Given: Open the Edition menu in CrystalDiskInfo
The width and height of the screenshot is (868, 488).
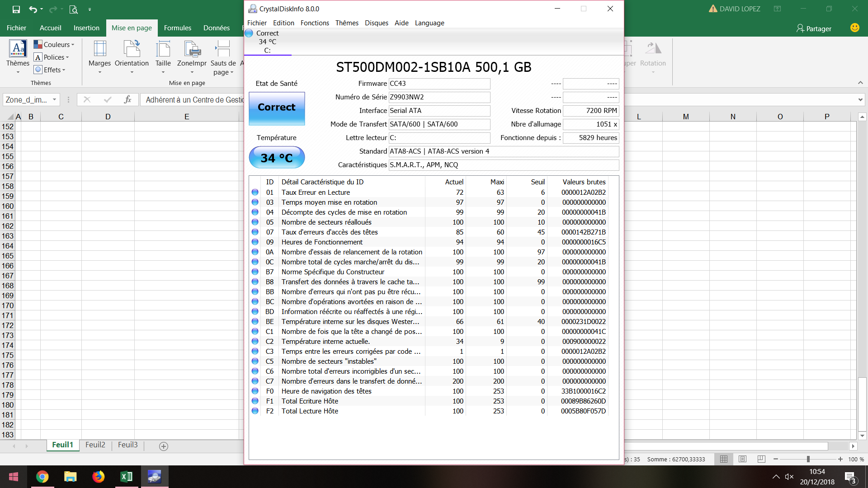Looking at the screenshot, I should click(283, 23).
